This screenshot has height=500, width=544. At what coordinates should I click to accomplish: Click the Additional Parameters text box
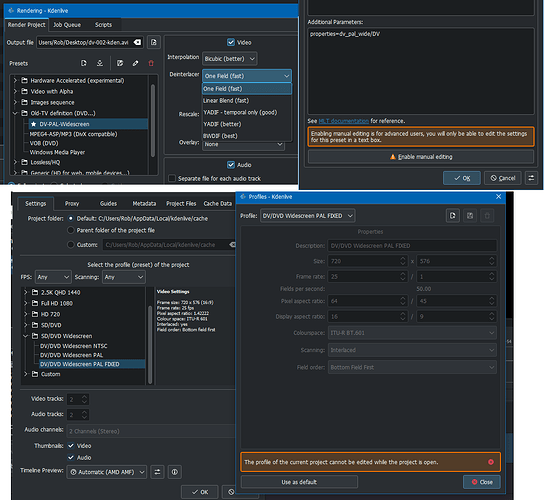pos(420,71)
